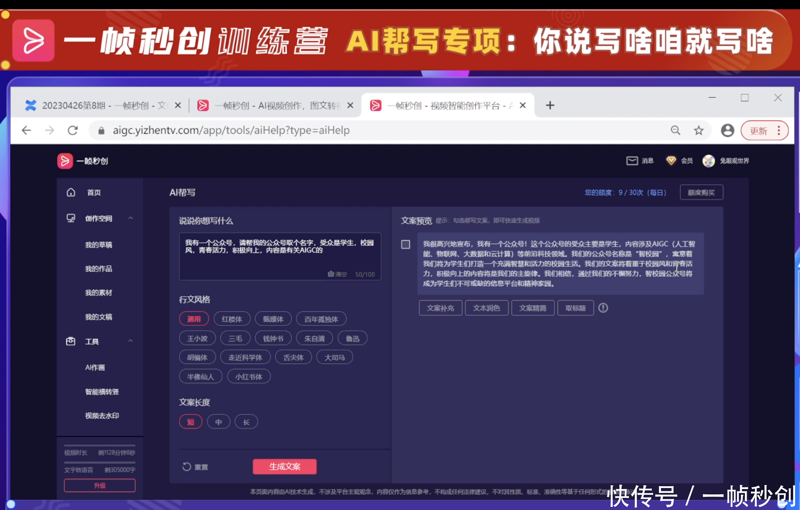Open the AI作画 tool
The image size is (800, 510).
[95, 367]
